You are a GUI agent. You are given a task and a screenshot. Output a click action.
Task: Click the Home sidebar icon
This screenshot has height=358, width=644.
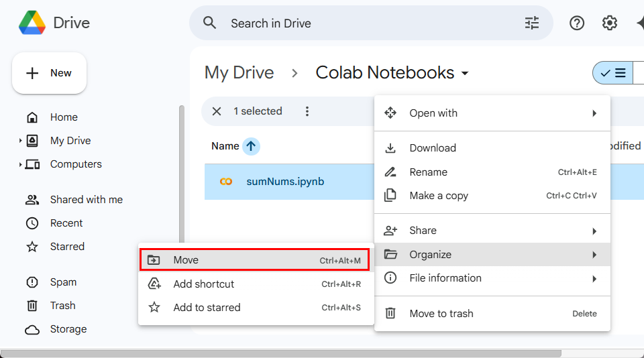pyautogui.click(x=32, y=117)
